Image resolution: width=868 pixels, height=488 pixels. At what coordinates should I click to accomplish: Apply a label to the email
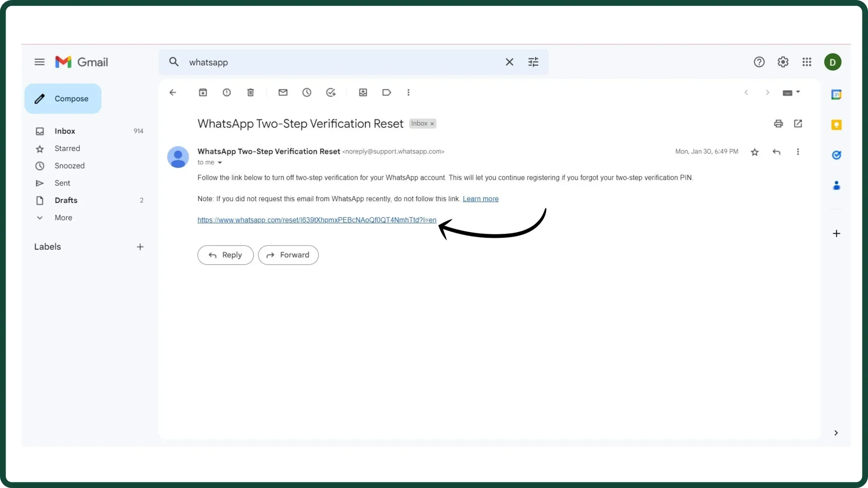[x=386, y=92]
